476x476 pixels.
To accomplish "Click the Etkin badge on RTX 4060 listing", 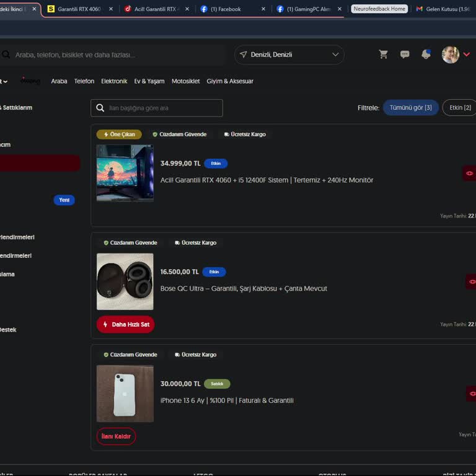I will point(216,164).
